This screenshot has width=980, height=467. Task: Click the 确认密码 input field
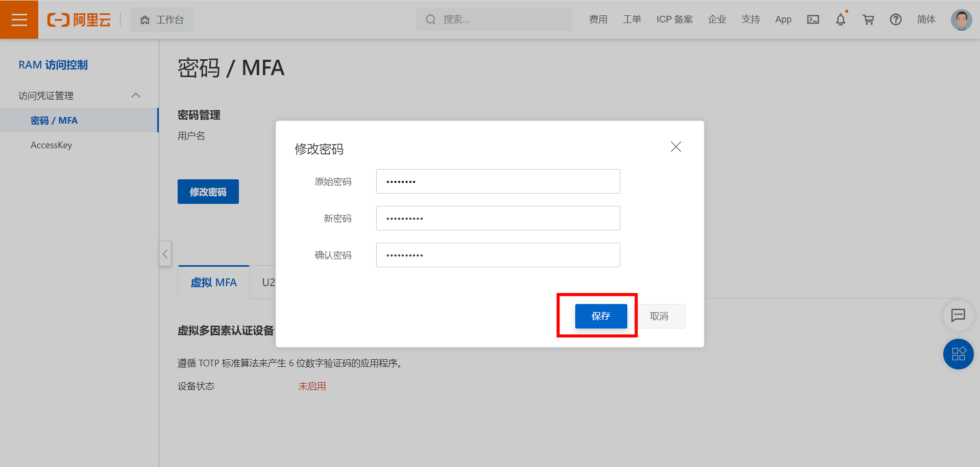click(x=498, y=255)
